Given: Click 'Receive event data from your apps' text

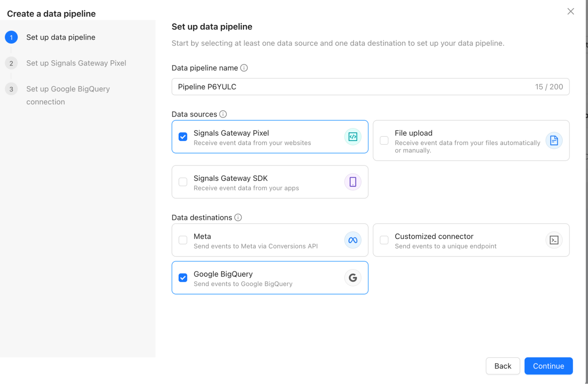Looking at the screenshot, I should click(x=246, y=188).
